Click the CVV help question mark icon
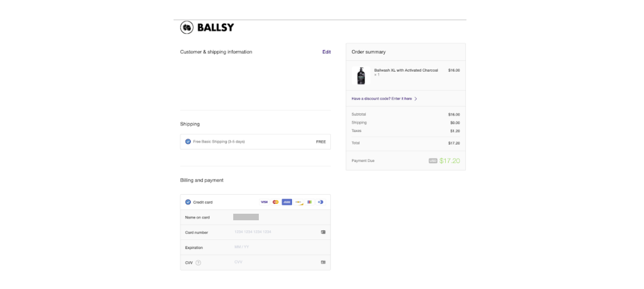Viewport: 644px width, 289px height. [x=198, y=262]
